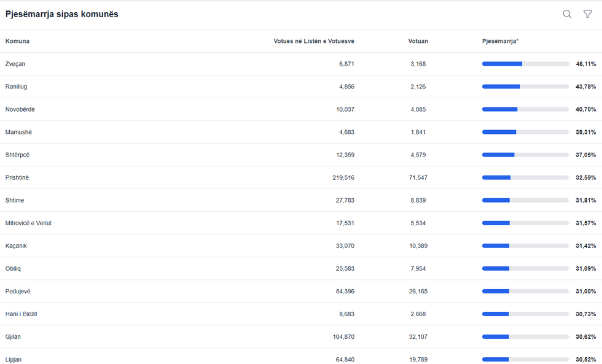Click the filter funnel icon
602x364 pixels.
pos(588,14)
